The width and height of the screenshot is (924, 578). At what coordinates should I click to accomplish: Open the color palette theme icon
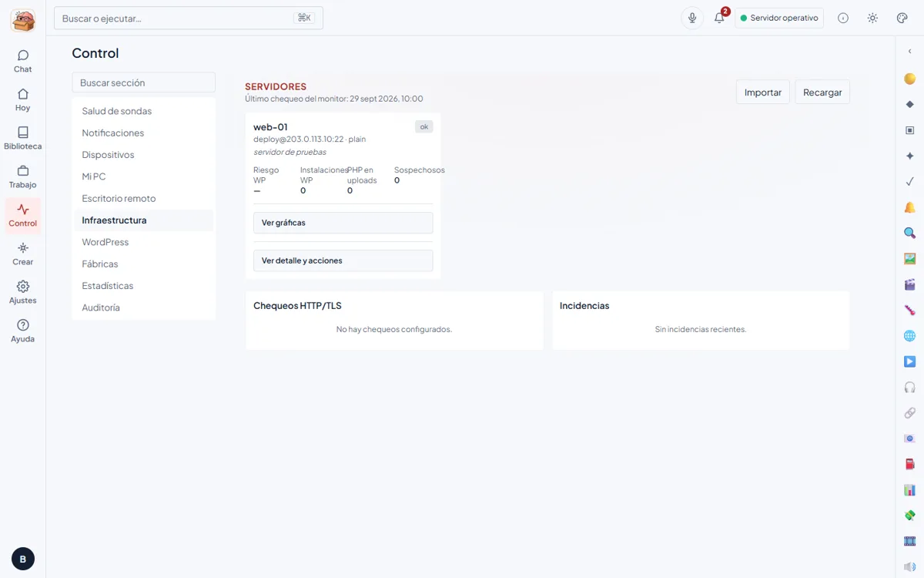pyautogui.click(x=902, y=18)
